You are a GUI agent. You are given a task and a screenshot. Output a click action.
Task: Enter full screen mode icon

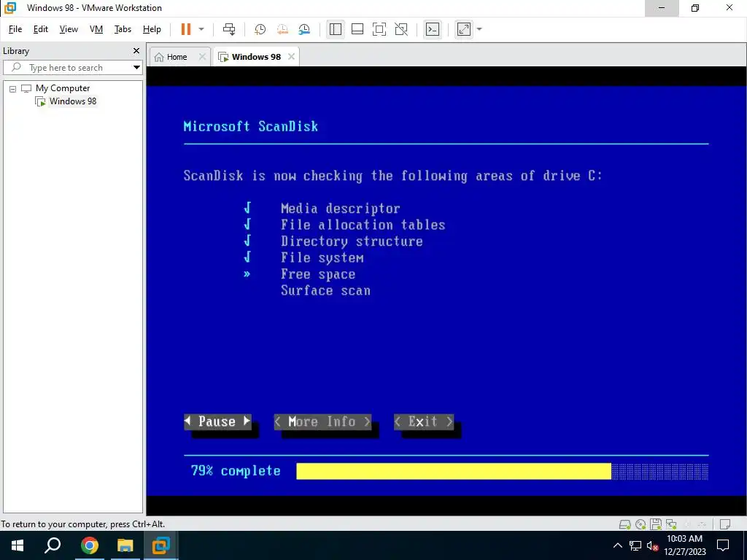(379, 29)
